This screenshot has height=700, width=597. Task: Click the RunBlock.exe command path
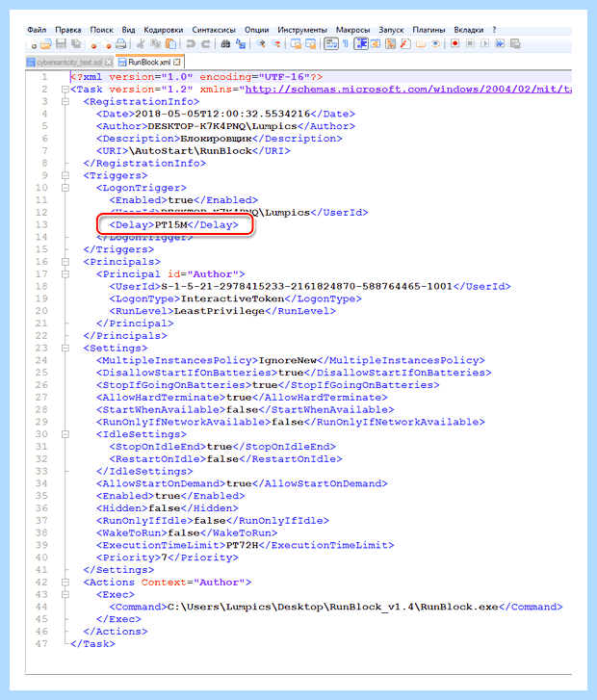click(332, 607)
